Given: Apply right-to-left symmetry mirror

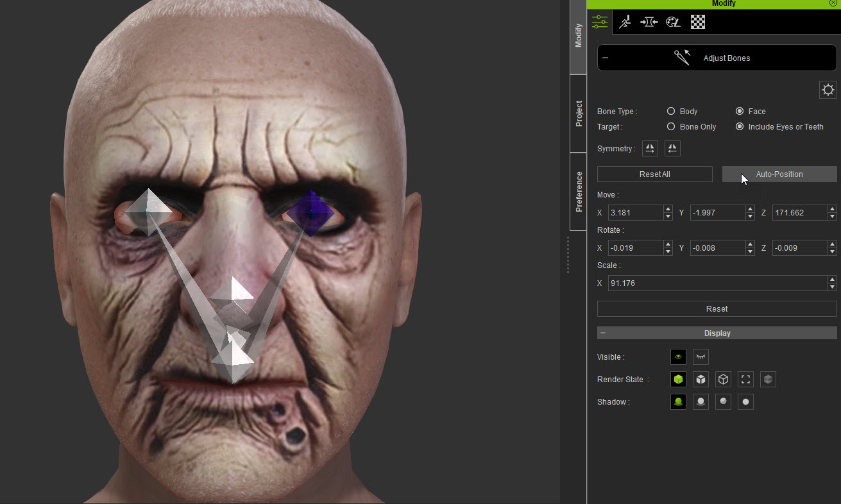Looking at the screenshot, I should pyautogui.click(x=672, y=149).
